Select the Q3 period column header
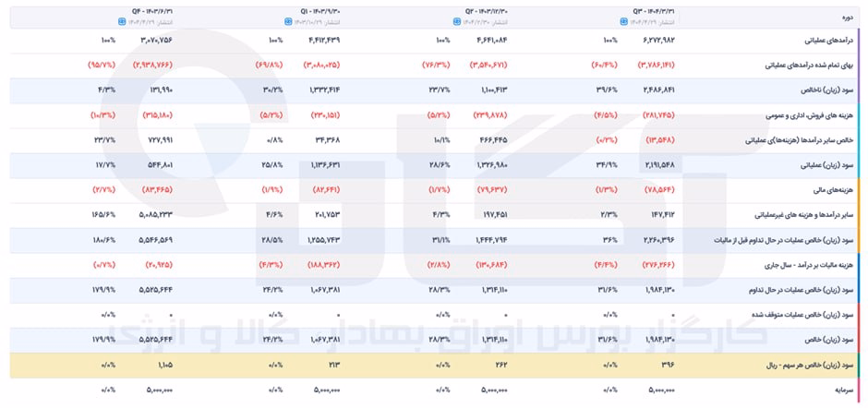This screenshot has height=408, width=868. (653, 11)
